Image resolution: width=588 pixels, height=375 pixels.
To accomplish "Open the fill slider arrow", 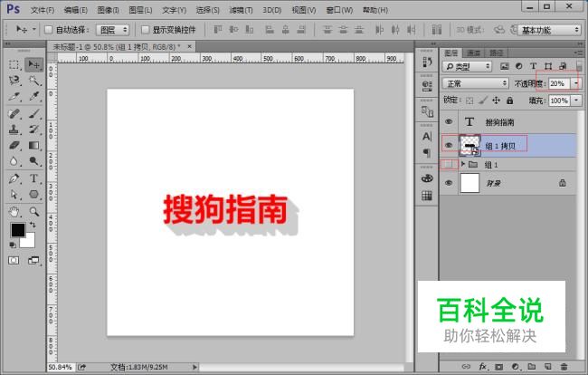I will point(576,101).
